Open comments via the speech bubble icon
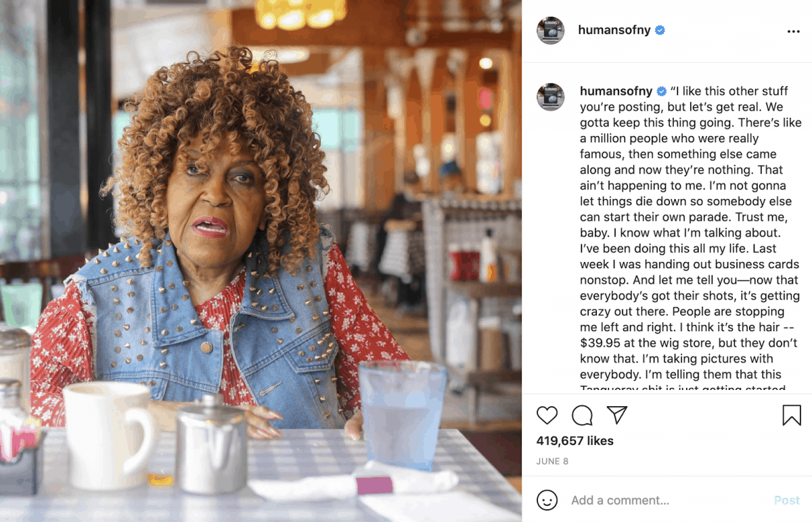The width and height of the screenshot is (812, 522). point(582,415)
